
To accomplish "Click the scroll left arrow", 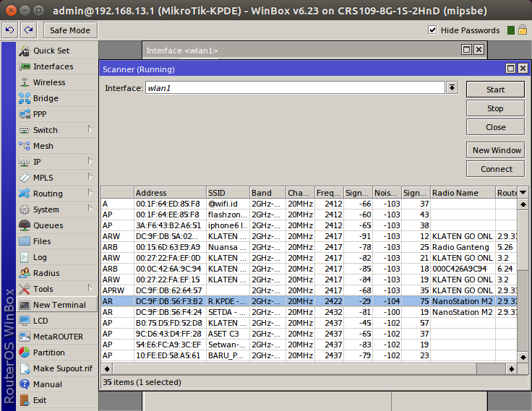I will tap(107, 368).
